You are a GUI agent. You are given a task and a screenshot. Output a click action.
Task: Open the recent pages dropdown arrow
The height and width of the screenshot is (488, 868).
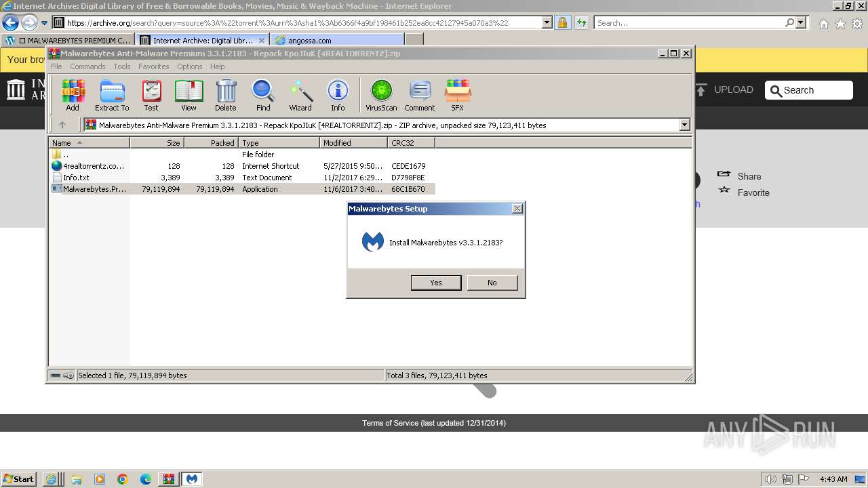coord(45,22)
